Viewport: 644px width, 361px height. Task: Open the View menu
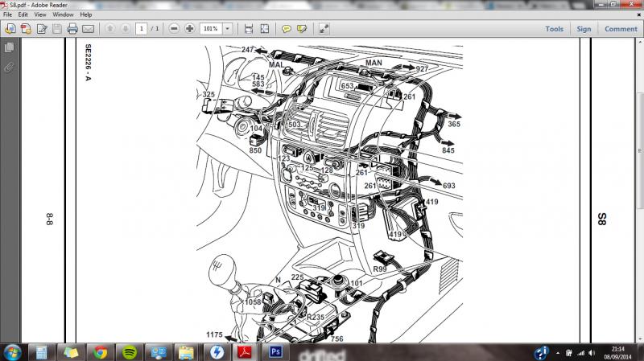click(39, 14)
